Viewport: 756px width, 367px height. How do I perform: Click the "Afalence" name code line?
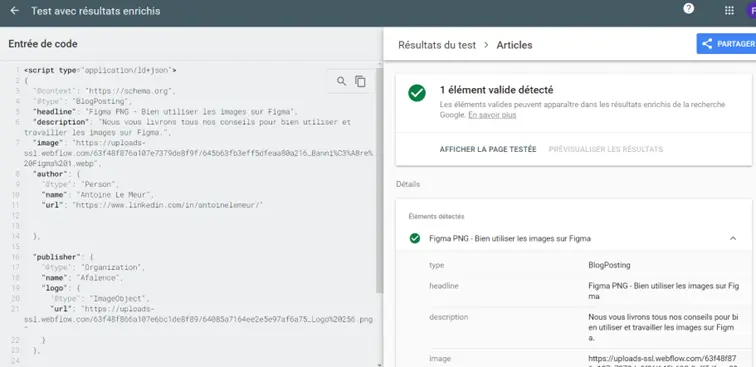tap(83, 278)
